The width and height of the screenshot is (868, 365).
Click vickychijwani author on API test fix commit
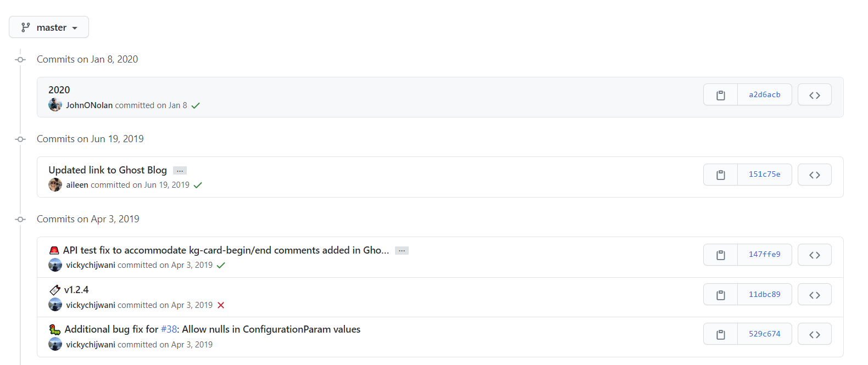point(91,265)
